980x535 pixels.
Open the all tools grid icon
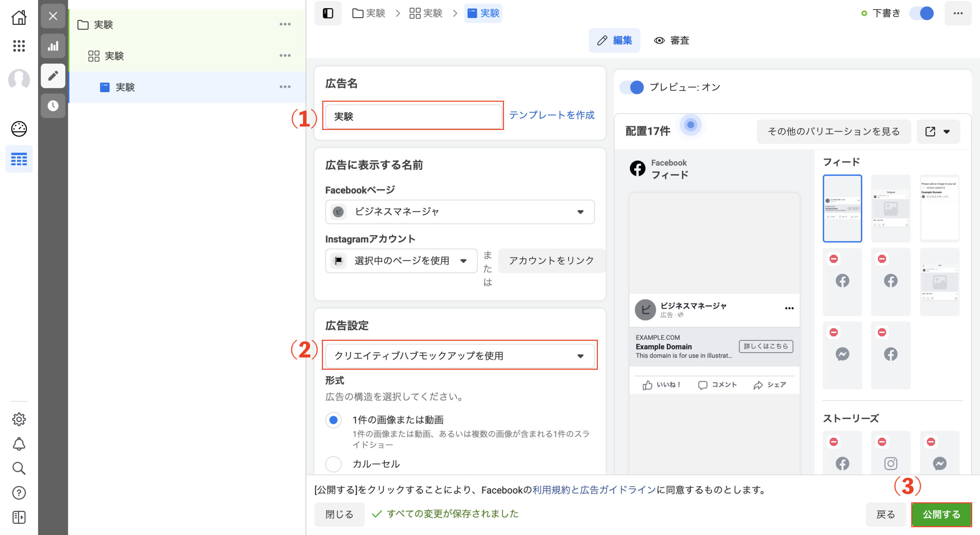[x=19, y=46]
